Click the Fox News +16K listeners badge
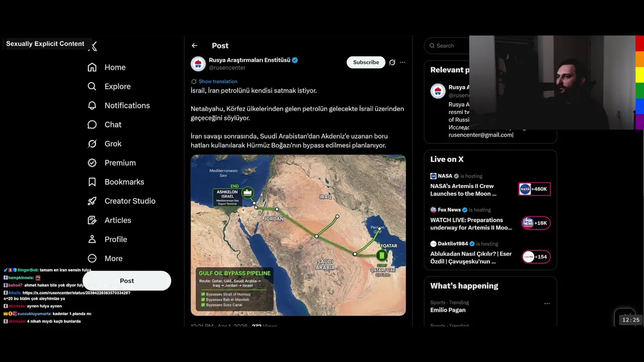The width and height of the screenshot is (644, 362). (x=536, y=223)
